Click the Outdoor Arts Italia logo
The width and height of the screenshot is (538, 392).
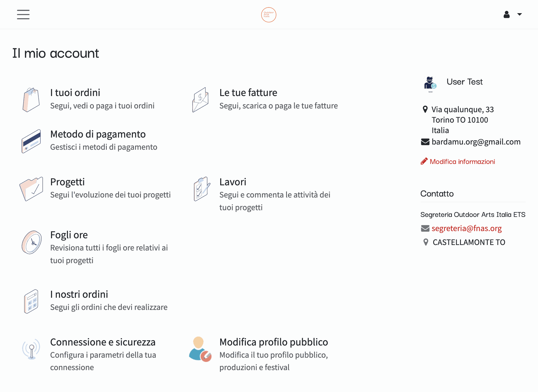(268, 15)
